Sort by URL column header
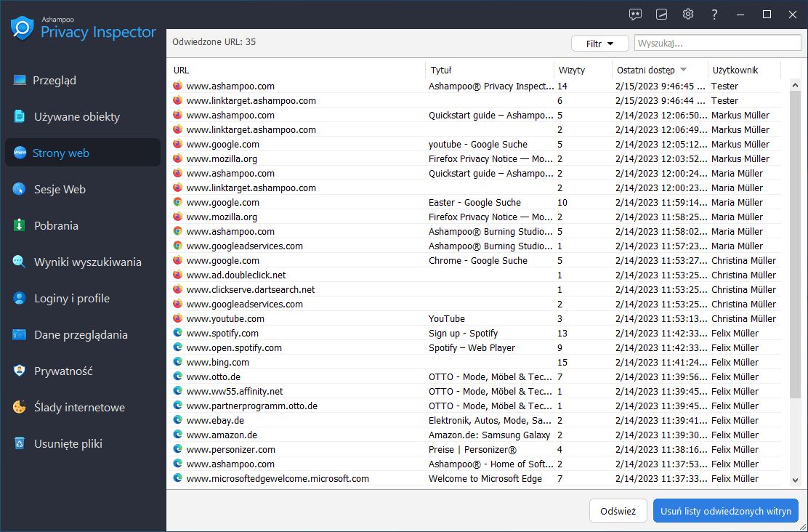This screenshot has width=808, height=532. point(296,70)
